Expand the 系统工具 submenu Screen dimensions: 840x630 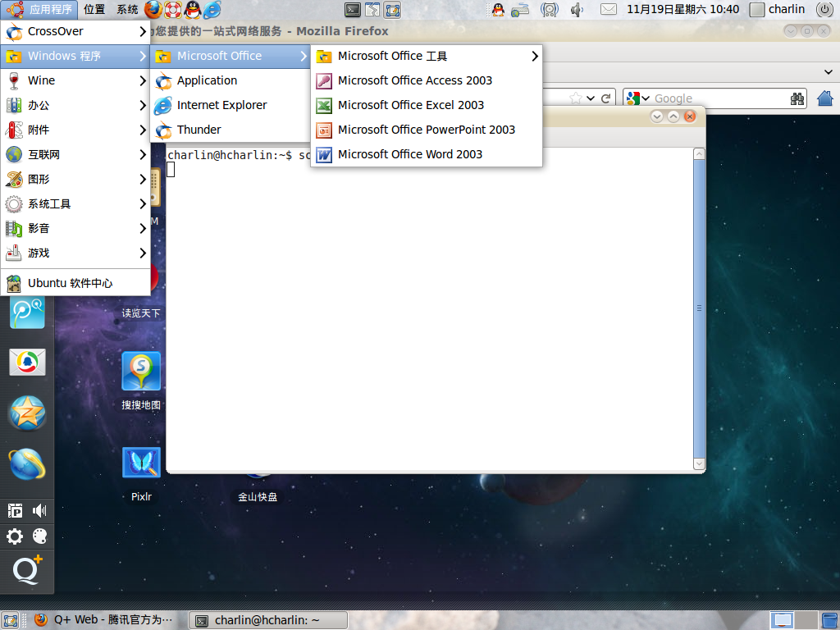tap(75, 203)
